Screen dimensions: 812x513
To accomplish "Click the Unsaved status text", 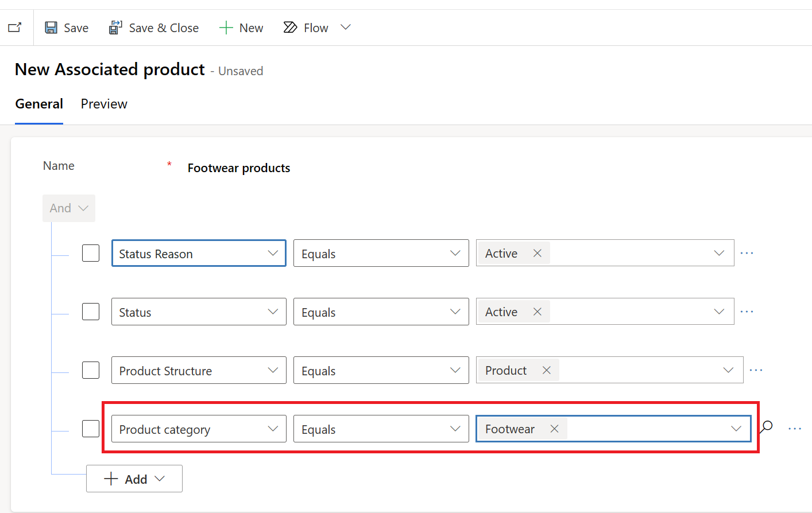I will tap(241, 71).
